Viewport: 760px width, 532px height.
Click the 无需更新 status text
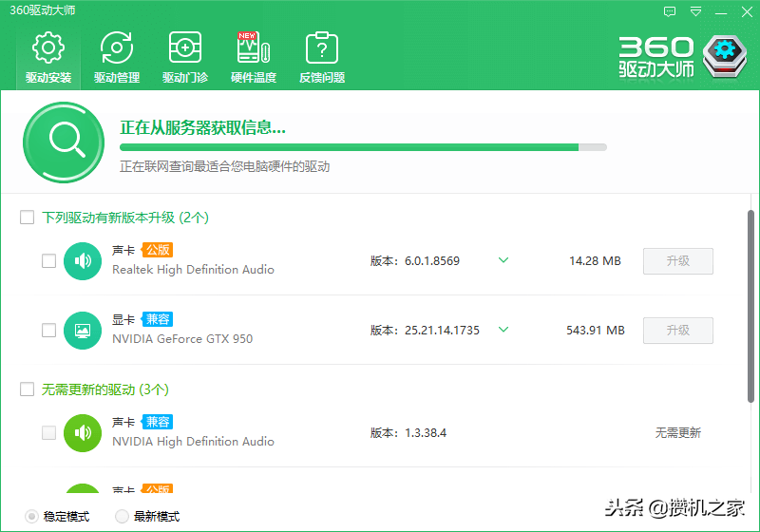(678, 432)
